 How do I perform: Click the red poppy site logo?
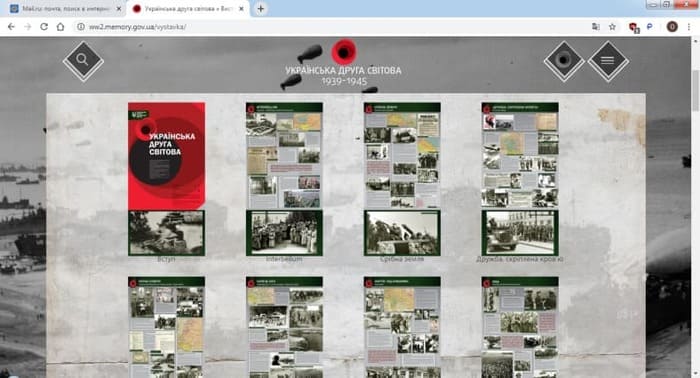pos(344,52)
